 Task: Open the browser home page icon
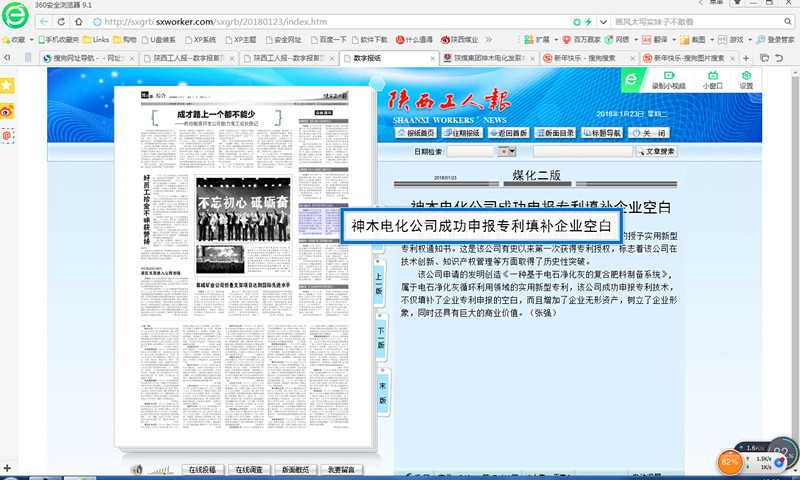(79, 21)
